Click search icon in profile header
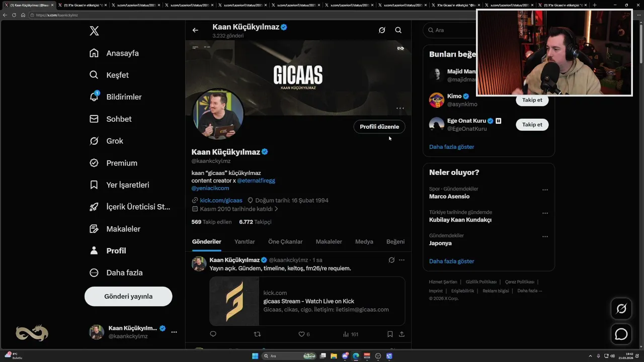The width and height of the screenshot is (644, 362). [x=398, y=30]
